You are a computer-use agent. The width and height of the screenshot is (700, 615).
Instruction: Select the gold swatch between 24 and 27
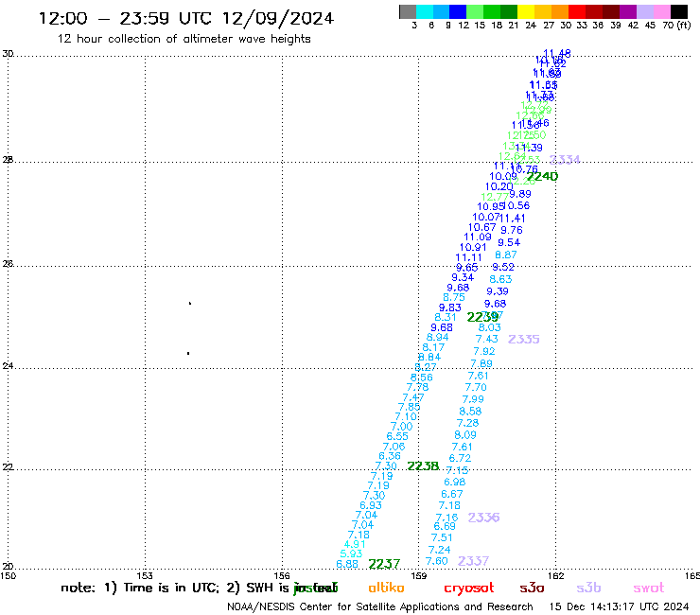tap(543, 11)
